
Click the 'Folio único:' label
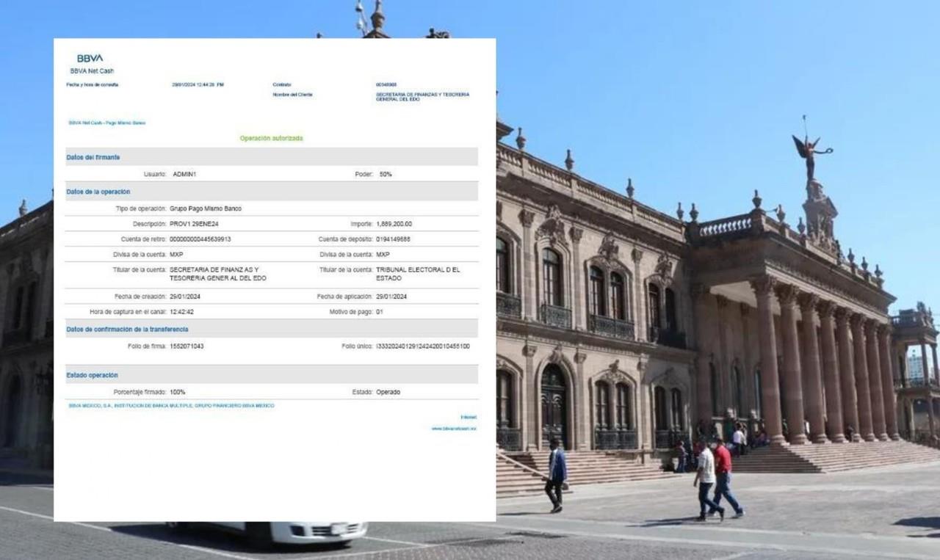pyautogui.click(x=357, y=346)
